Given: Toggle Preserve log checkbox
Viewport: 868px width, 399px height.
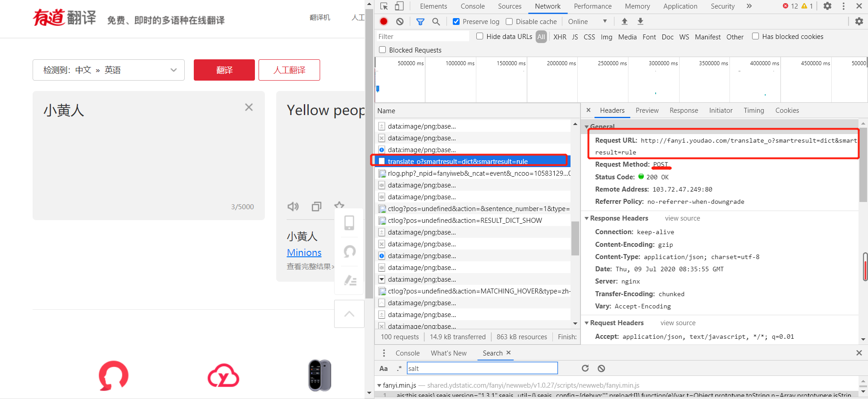Looking at the screenshot, I should (x=456, y=21).
